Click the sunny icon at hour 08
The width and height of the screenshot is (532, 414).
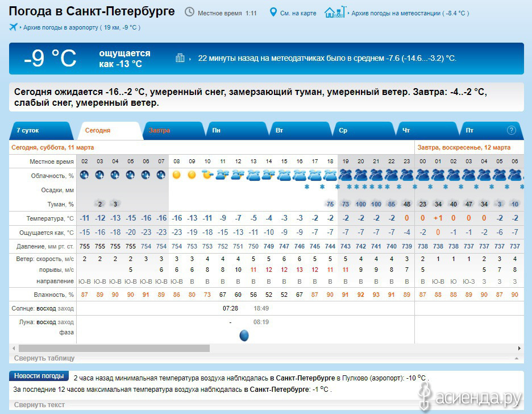click(x=176, y=175)
